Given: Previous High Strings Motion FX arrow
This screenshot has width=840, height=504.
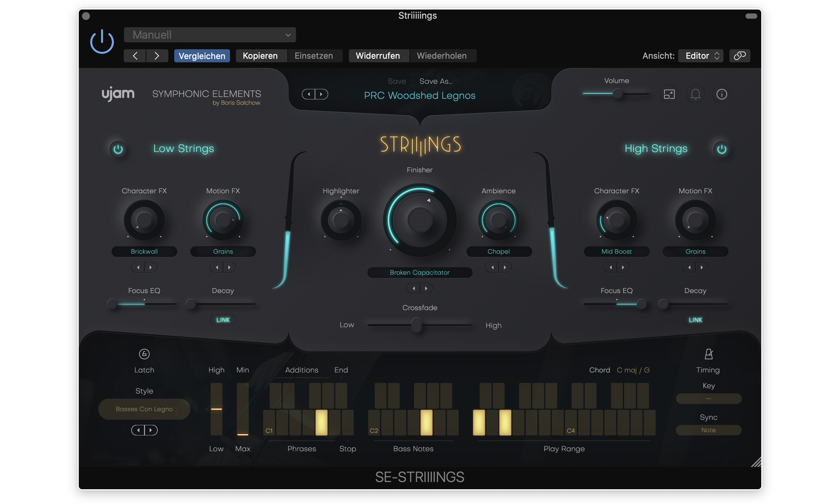Looking at the screenshot, I should 689,267.
